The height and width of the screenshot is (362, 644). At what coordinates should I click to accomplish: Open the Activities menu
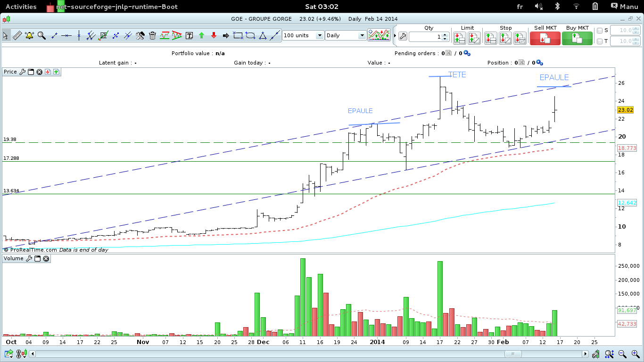[x=21, y=6]
